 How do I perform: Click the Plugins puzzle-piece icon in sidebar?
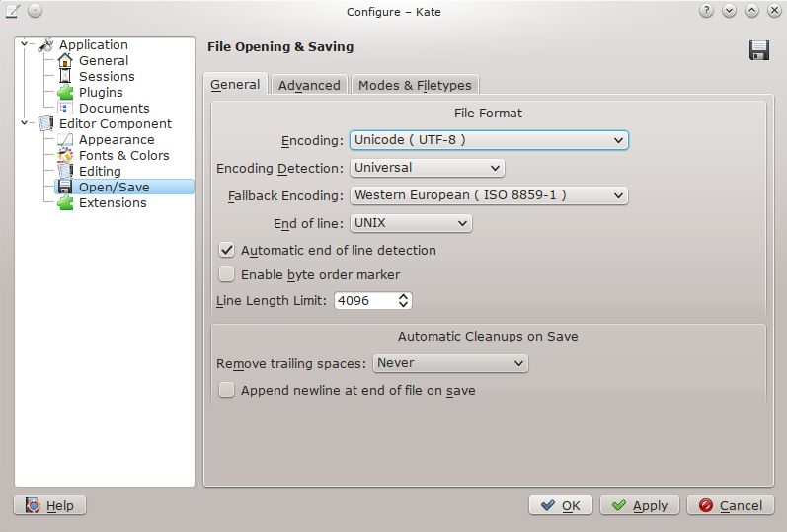click(x=65, y=93)
